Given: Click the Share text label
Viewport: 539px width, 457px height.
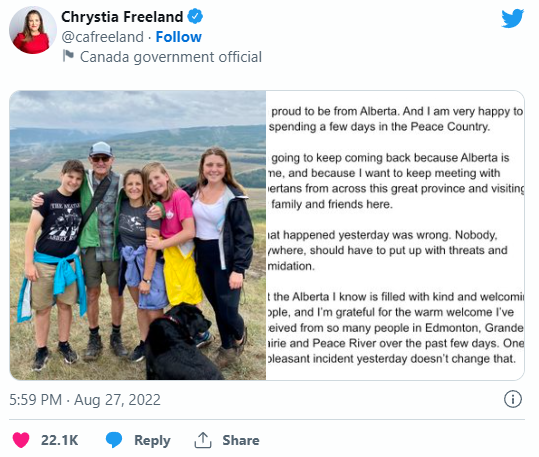Looking at the screenshot, I should [241, 440].
